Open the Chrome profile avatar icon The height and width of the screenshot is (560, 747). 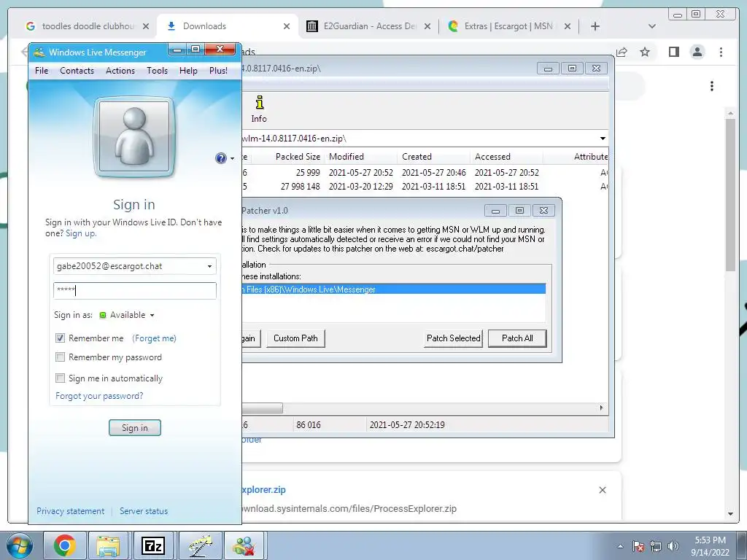697,52
